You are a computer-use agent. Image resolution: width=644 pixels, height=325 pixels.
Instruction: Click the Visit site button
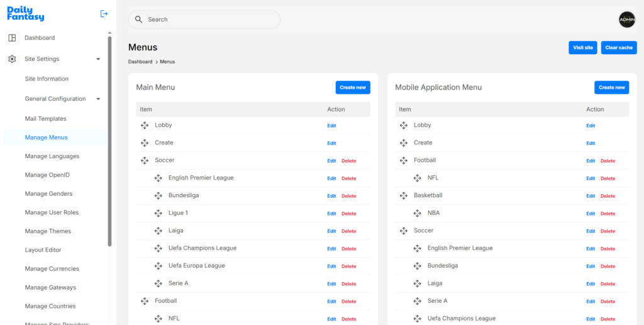582,48
